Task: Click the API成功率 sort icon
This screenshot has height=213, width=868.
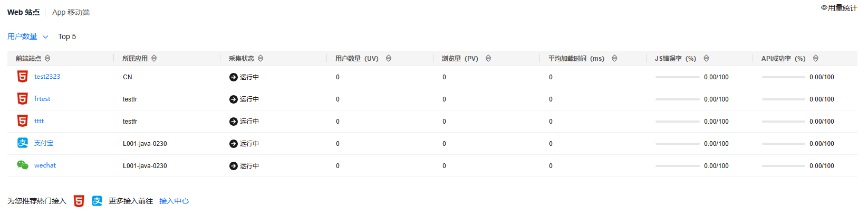Action: [x=816, y=58]
